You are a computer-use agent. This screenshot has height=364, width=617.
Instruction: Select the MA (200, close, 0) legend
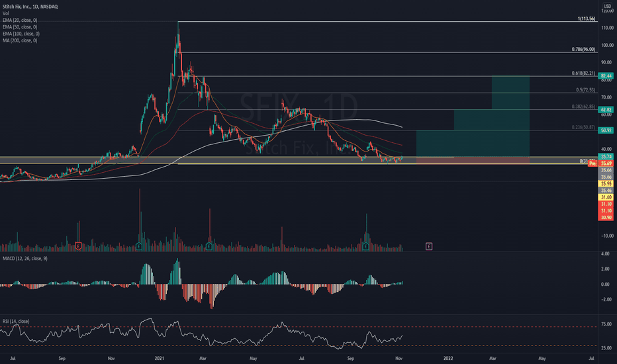tap(20, 40)
